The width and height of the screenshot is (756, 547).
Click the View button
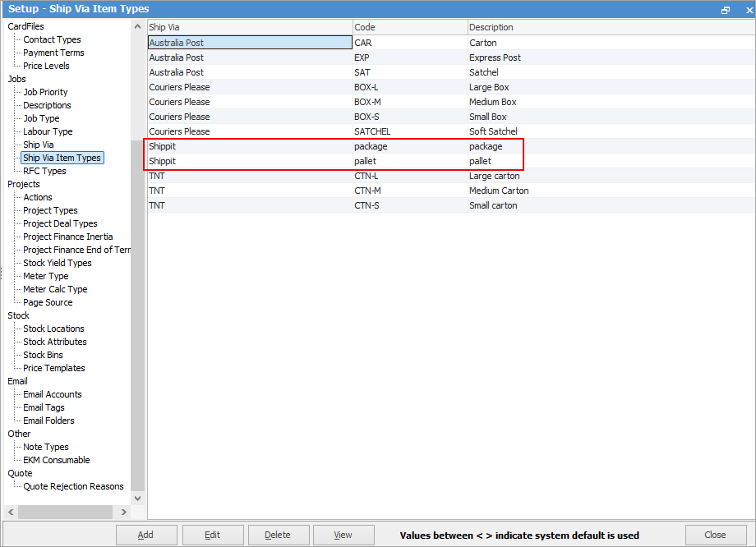pyautogui.click(x=343, y=535)
